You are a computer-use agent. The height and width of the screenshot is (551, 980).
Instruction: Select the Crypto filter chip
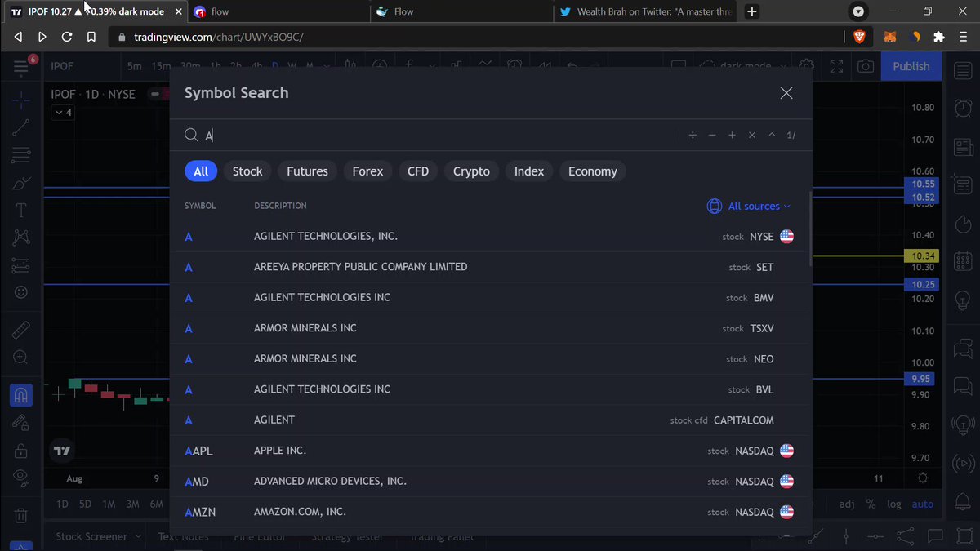(471, 171)
